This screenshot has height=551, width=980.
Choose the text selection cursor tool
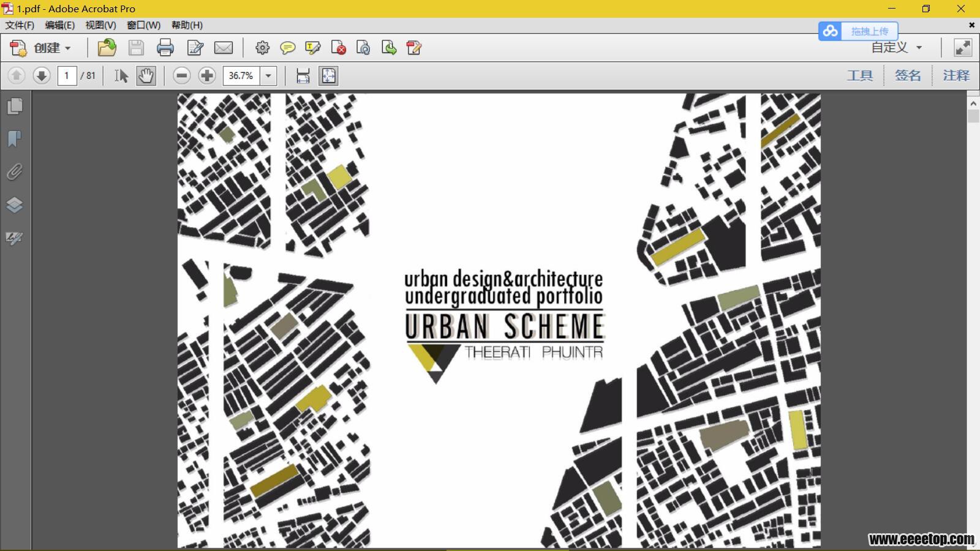point(121,76)
